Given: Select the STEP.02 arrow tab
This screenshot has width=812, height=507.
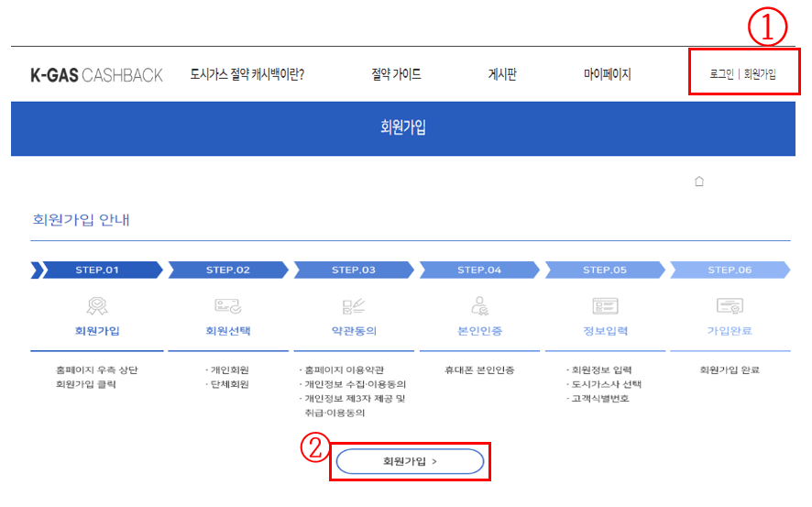Looking at the screenshot, I should [x=228, y=270].
